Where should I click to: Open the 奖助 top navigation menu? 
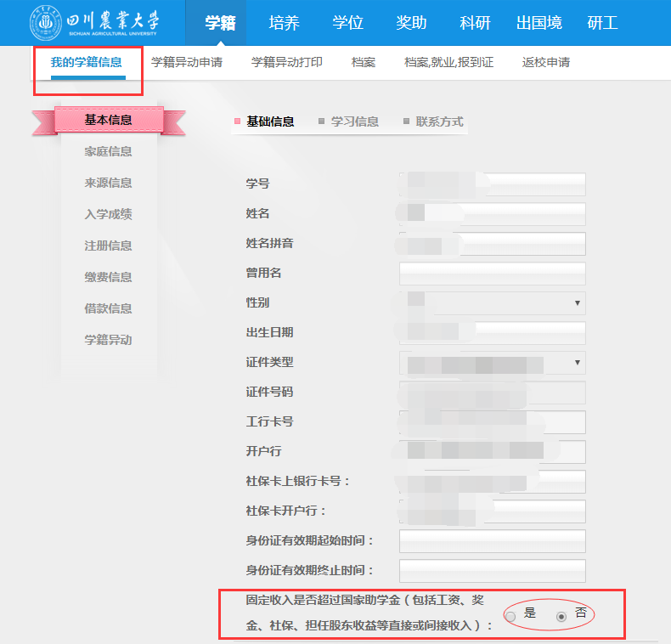coord(411,23)
